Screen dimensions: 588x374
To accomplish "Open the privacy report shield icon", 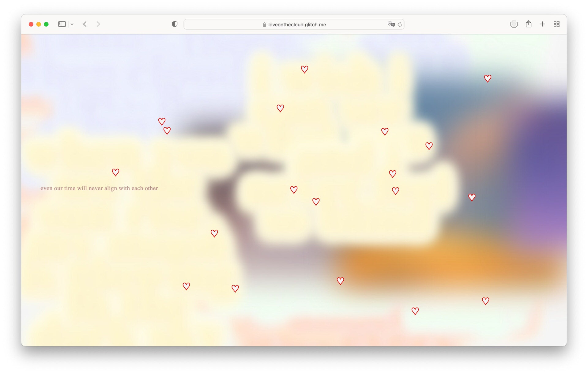I will (x=175, y=24).
